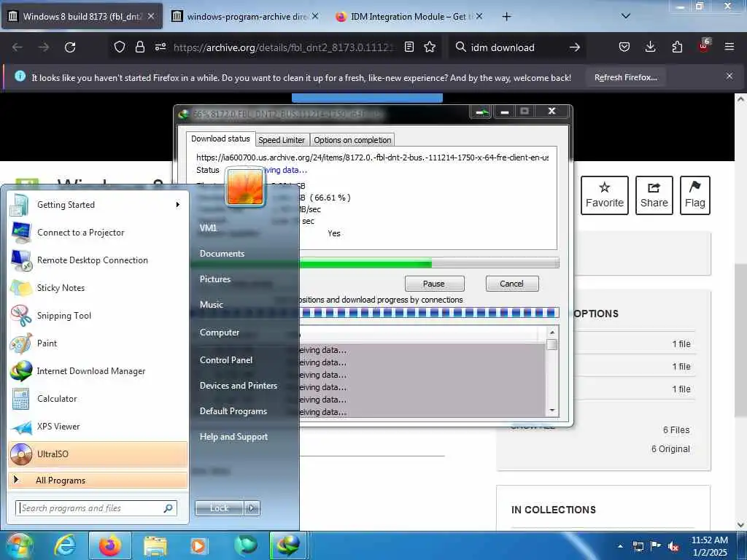Reload the Firefox page
747x560 pixels.
point(70,47)
